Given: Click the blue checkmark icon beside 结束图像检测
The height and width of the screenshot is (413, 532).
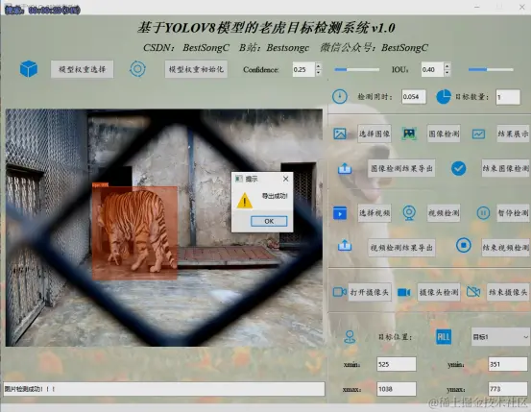Looking at the screenshot, I should click(458, 168).
